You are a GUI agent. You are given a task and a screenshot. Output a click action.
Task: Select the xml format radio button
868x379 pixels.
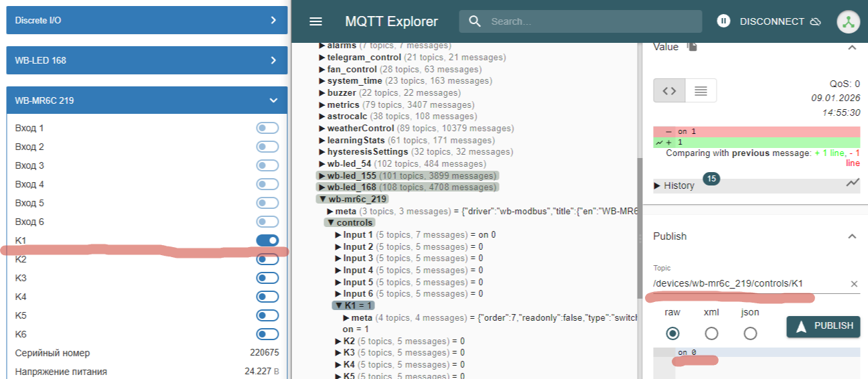tap(711, 333)
